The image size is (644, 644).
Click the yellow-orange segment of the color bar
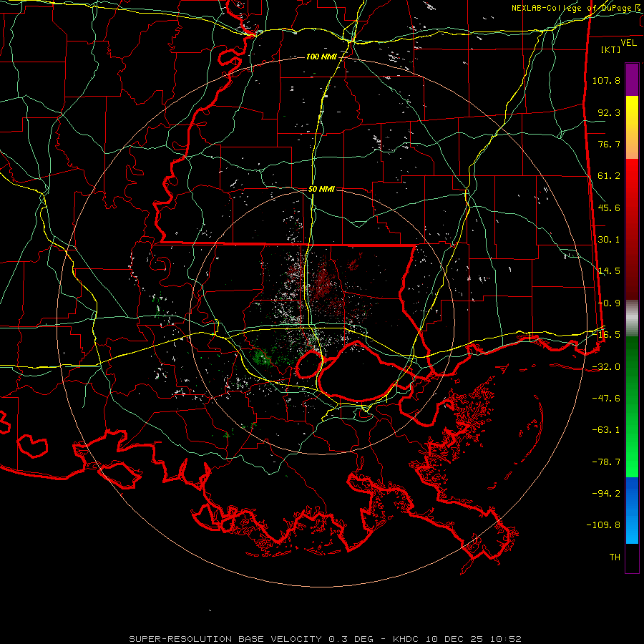coord(632,127)
